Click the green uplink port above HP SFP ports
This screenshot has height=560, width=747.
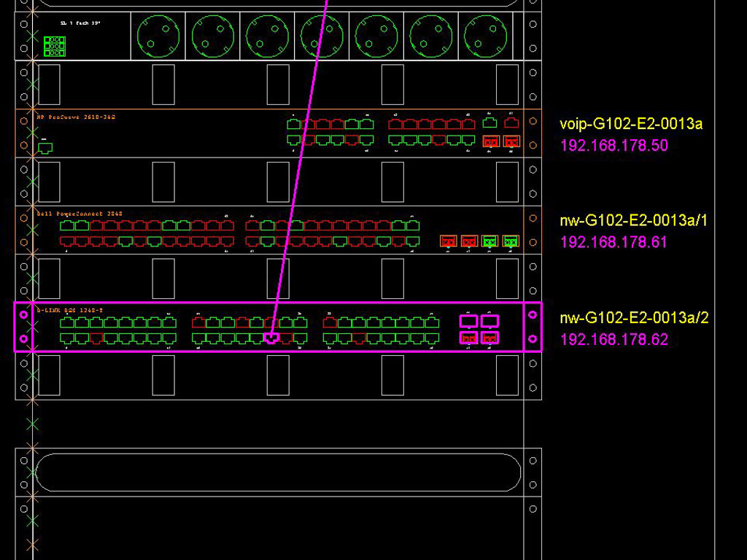click(489, 122)
